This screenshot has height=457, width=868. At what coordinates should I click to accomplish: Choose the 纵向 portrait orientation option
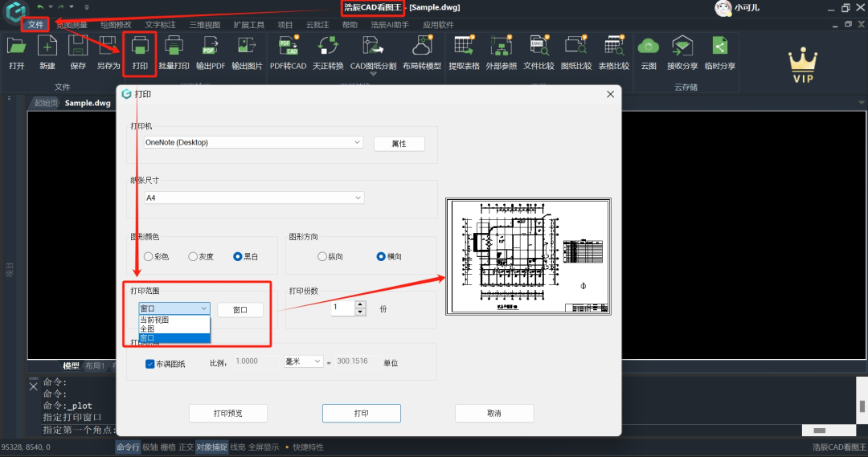click(322, 257)
